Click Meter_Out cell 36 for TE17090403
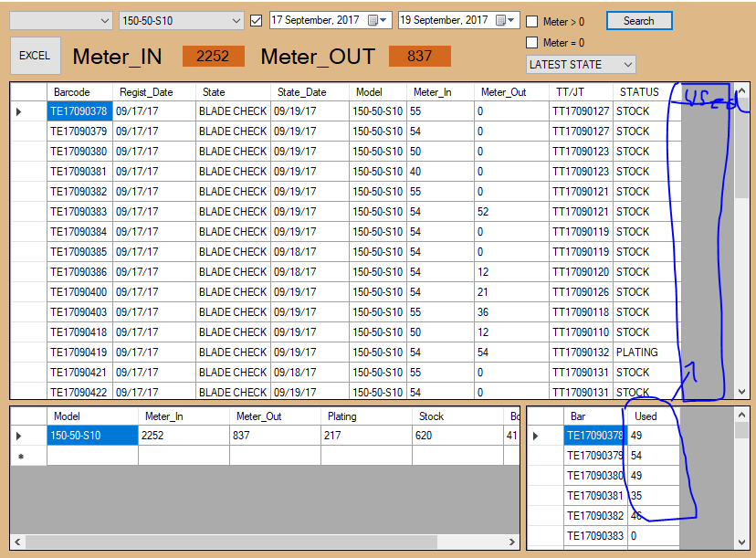Screen dimensions: 756x558 [512, 312]
